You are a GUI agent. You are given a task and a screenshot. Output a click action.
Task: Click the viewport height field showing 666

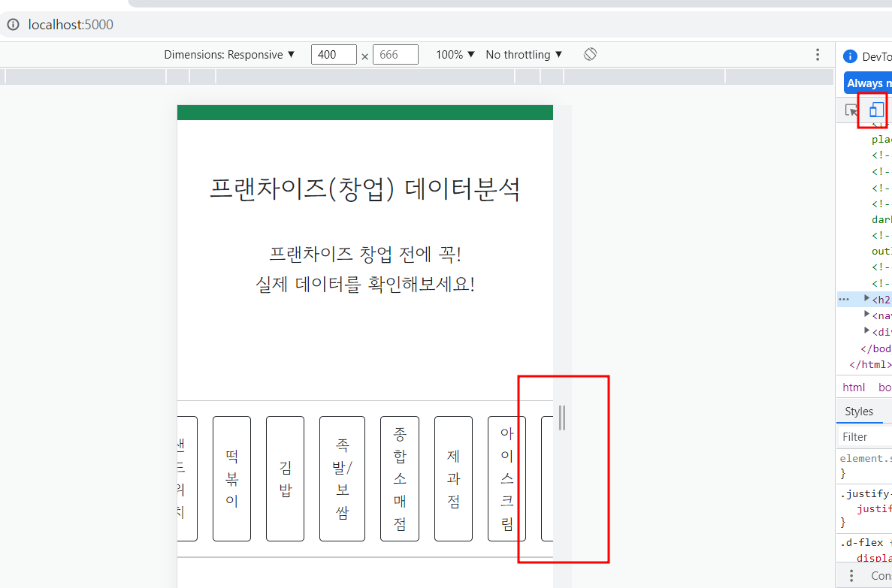pos(395,55)
